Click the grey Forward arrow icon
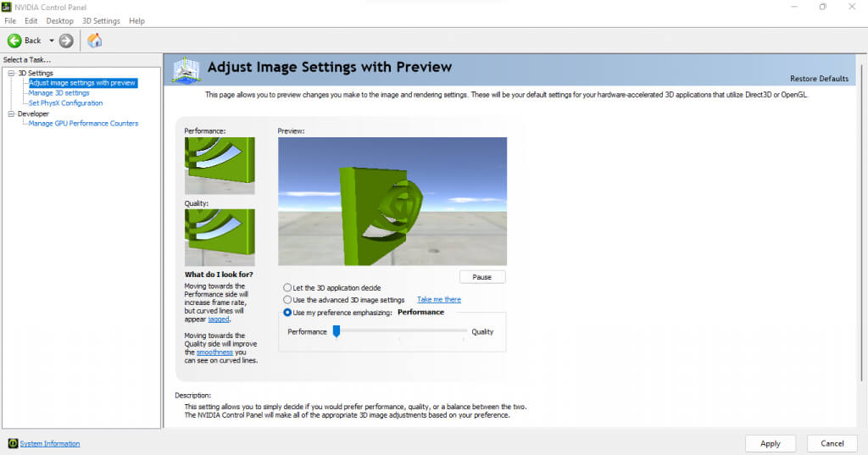 (x=66, y=41)
